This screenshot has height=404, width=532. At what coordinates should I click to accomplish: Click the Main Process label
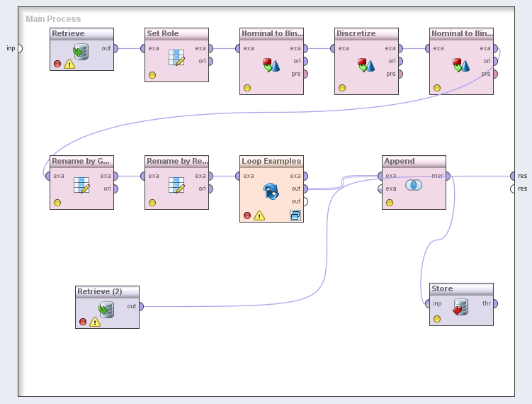tap(53, 19)
